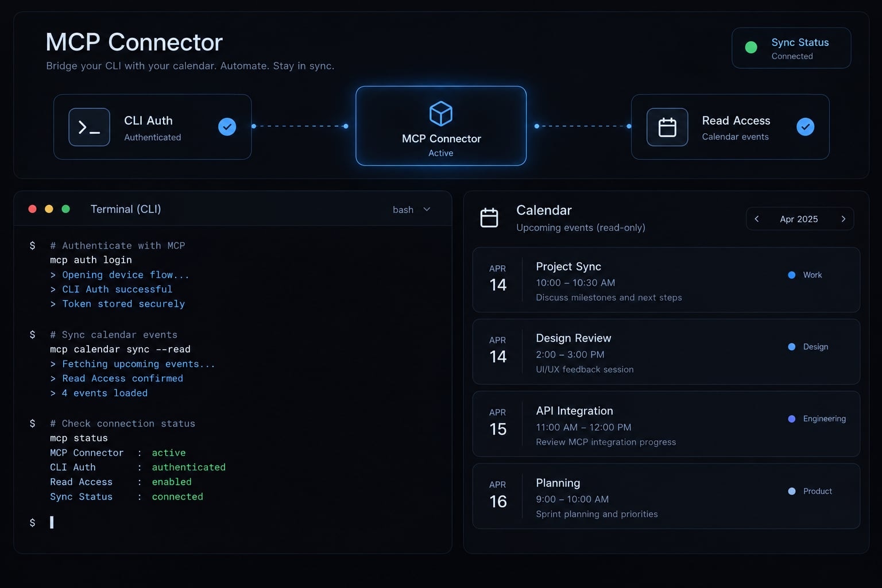Click the green 'authenticated' status value
This screenshot has width=882, height=588.
point(189,467)
